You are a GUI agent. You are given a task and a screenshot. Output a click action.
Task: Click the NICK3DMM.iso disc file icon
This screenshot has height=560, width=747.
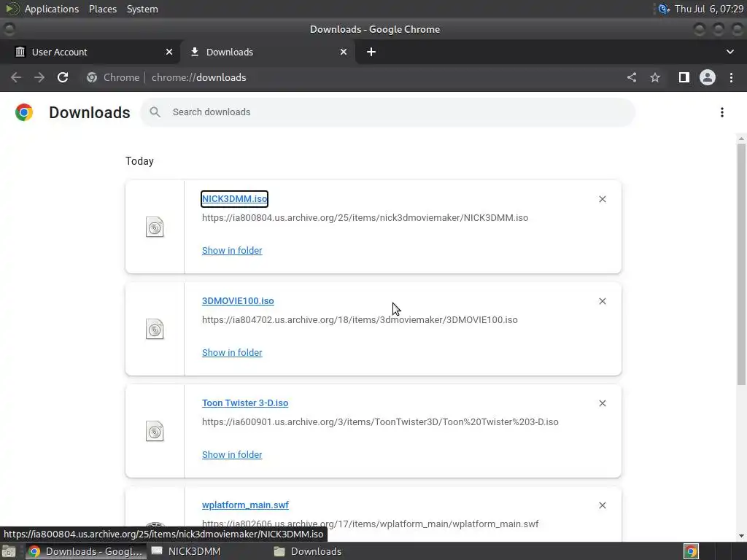[x=155, y=227]
